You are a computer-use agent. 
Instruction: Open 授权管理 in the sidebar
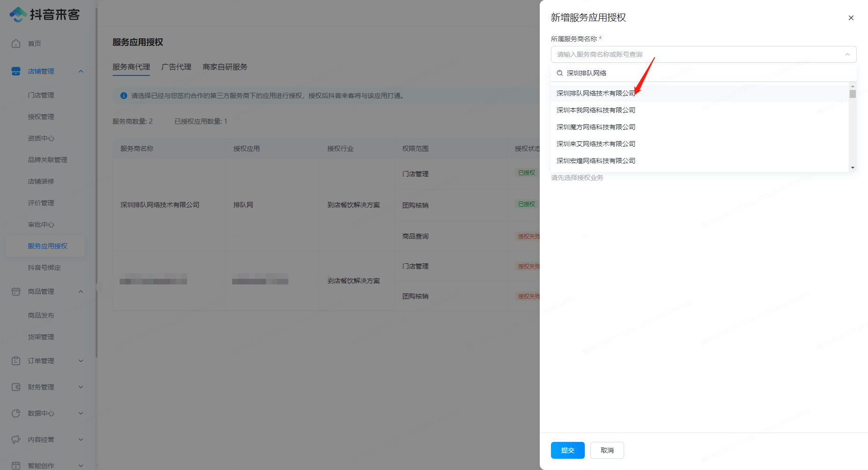41,117
